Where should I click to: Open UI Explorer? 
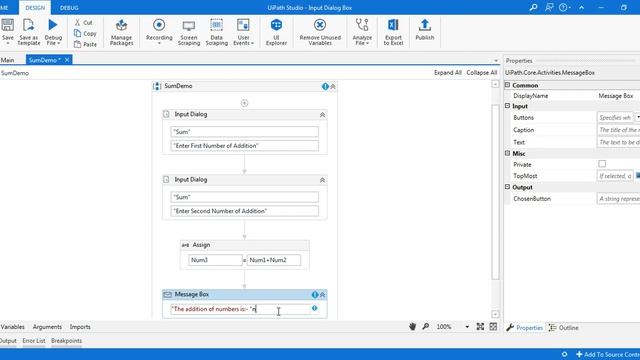[x=276, y=32]
